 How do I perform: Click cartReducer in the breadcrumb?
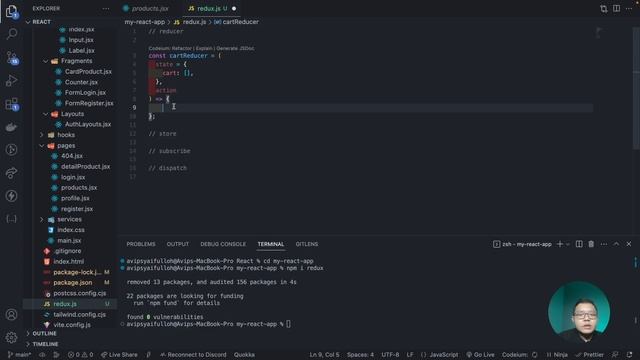pyautogui.click(x=241, y=22)
